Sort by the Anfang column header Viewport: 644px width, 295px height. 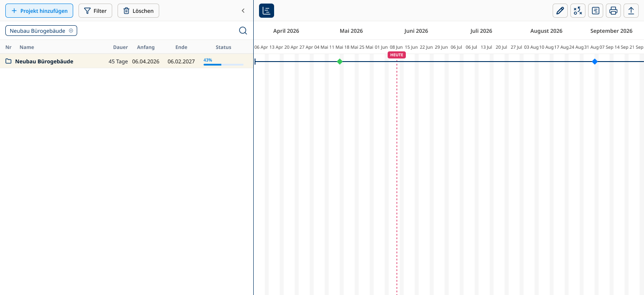click(146, 47)
